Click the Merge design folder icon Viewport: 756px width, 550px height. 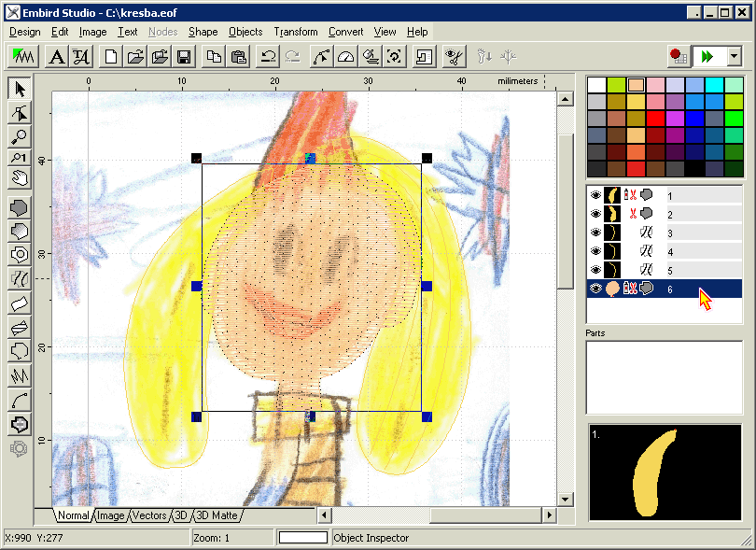click(x=160, y=56)
